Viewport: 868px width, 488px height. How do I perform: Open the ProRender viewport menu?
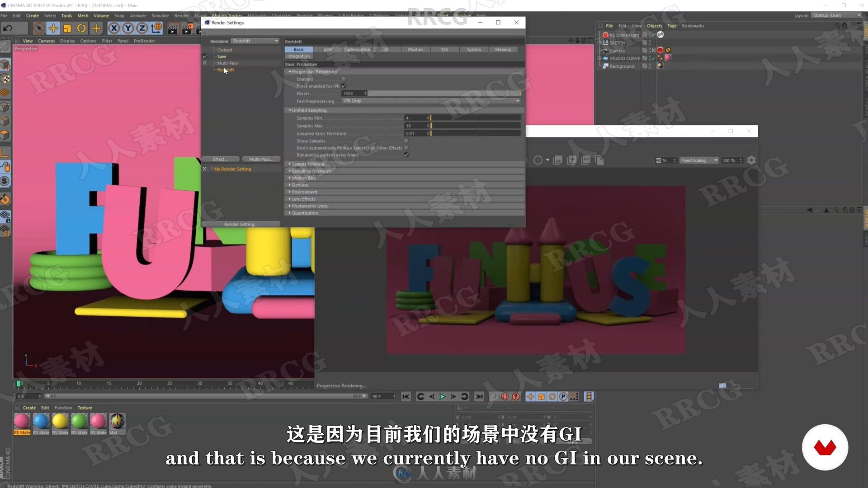click(144, 41)
